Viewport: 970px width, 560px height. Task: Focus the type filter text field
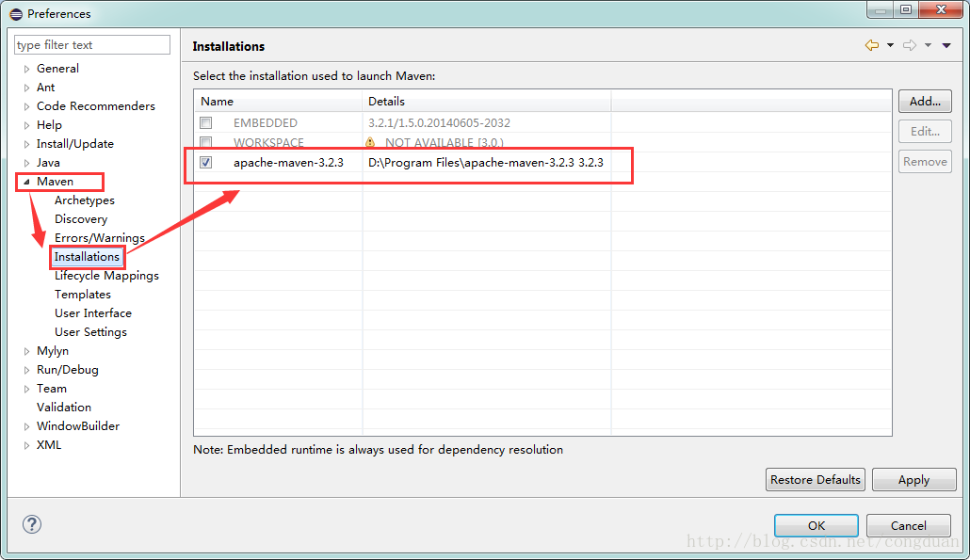click(x=92, y=45)
